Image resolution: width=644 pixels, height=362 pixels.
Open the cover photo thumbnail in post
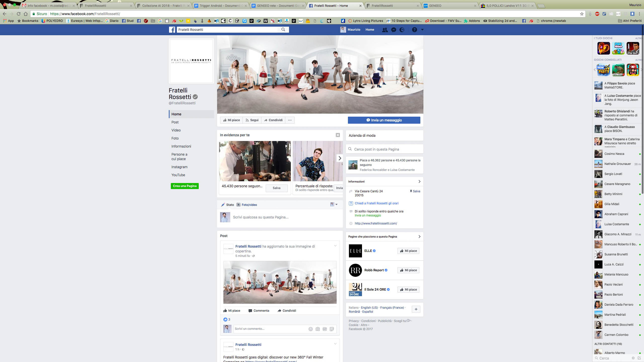point(280,282)
